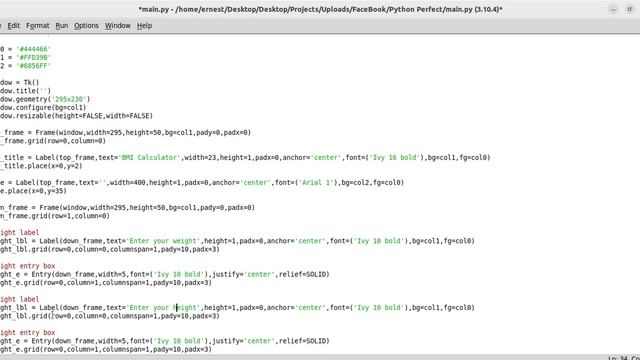Viewport: 640px width, 360px height.
Task: Open the Options menu
Action: (86, 26)
